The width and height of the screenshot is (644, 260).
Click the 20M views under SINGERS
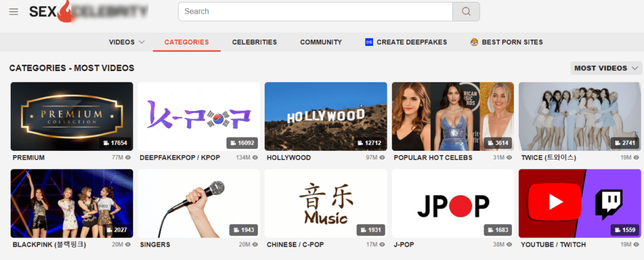pyautogui.click(x=245, y=244)
